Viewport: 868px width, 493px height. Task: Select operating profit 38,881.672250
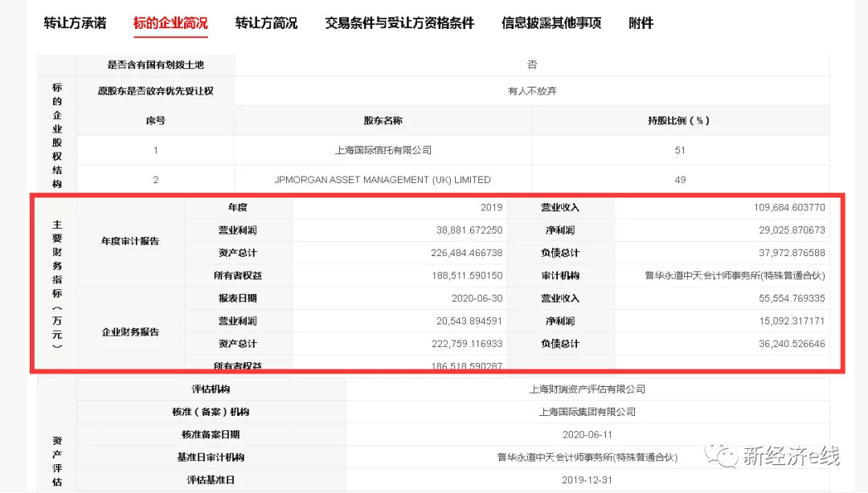pos(469,230)
